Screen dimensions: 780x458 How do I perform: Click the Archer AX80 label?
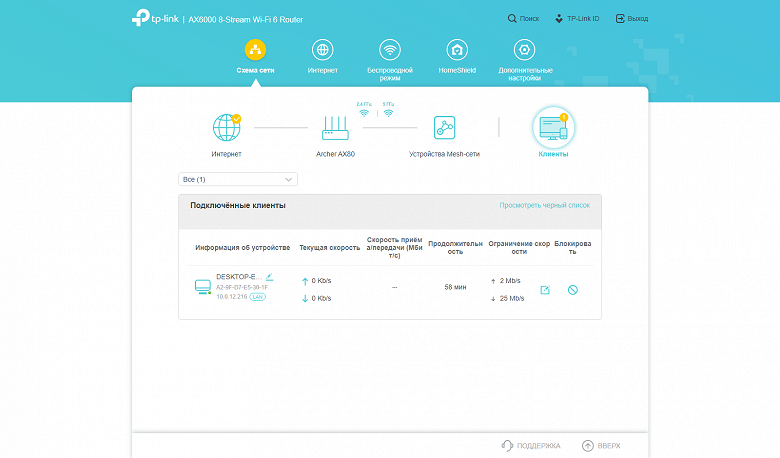335,154
